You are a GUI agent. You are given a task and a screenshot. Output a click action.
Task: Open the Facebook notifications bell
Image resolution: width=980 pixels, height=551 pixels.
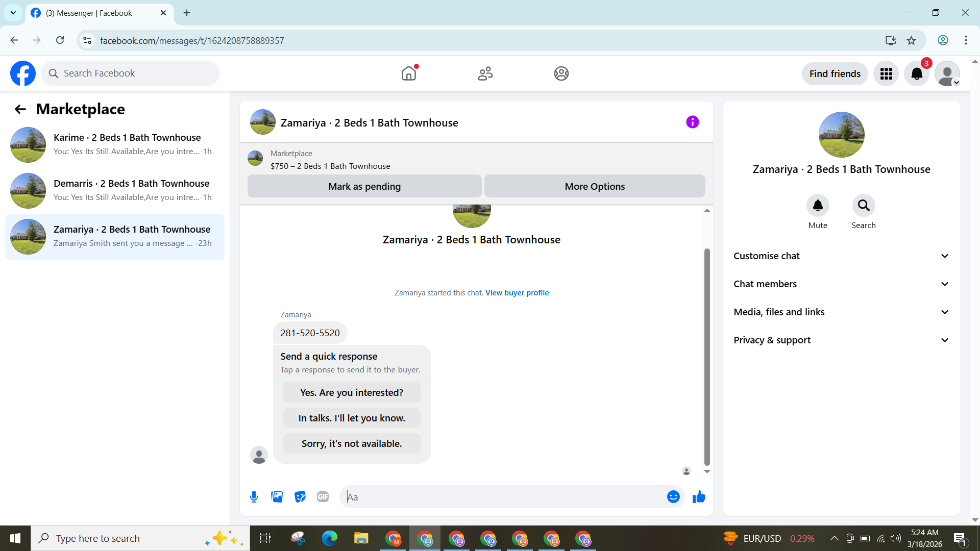(x=917, y=74)
